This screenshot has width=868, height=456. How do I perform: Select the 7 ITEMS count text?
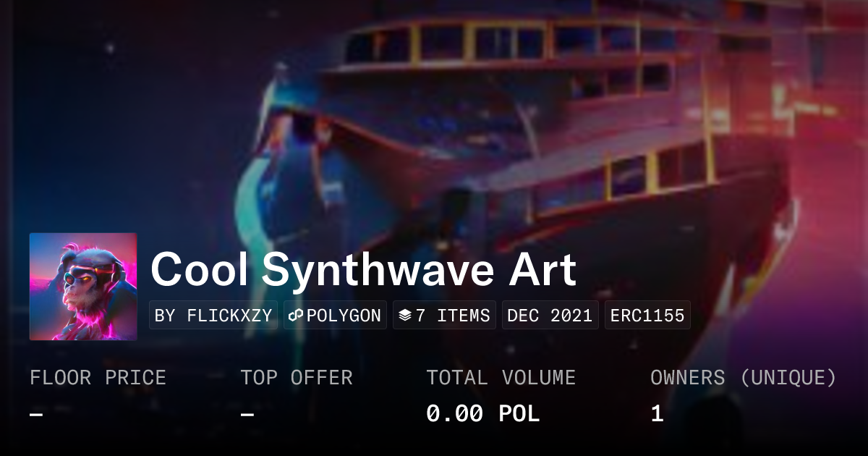coord(453,316)
